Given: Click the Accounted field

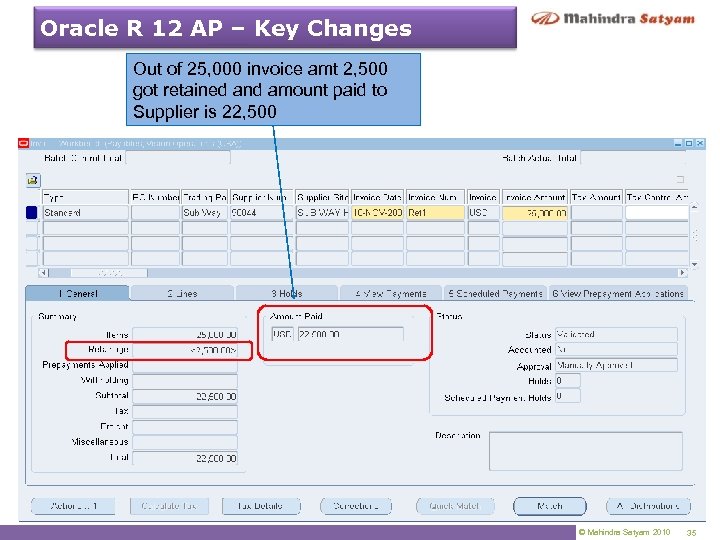Looking at the screenshot, I should click(616, 349).
